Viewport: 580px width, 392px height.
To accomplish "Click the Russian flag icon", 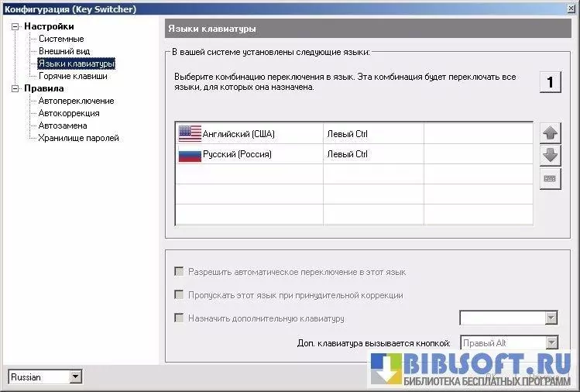I will (x=190, y=154).
